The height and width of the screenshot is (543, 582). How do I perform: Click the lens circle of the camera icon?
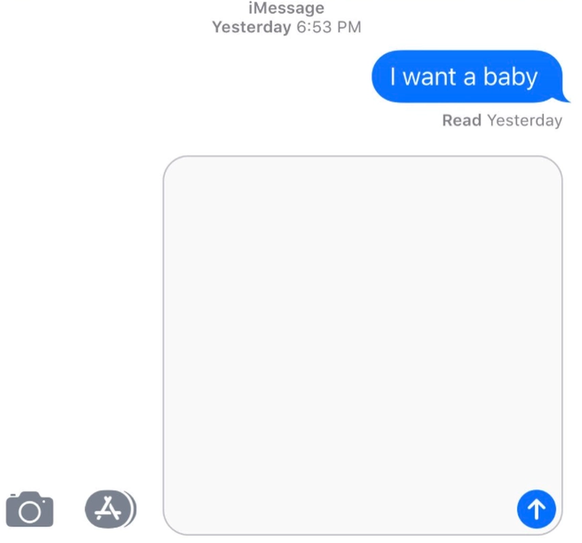(x=30, y=512)
